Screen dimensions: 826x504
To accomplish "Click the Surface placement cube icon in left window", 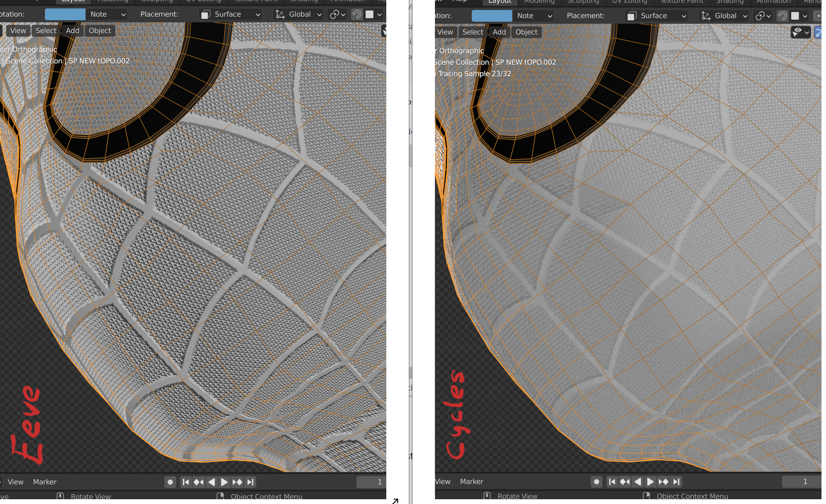I will click(206, 14).
